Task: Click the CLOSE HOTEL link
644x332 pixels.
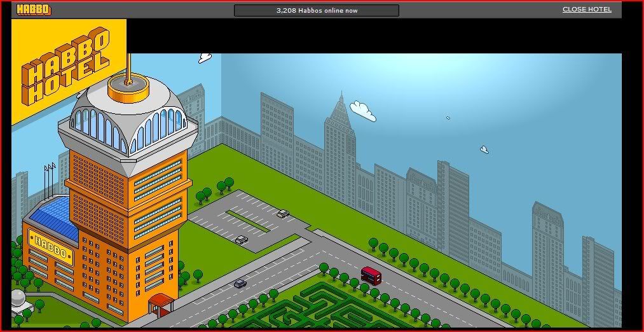Action: 587,10
